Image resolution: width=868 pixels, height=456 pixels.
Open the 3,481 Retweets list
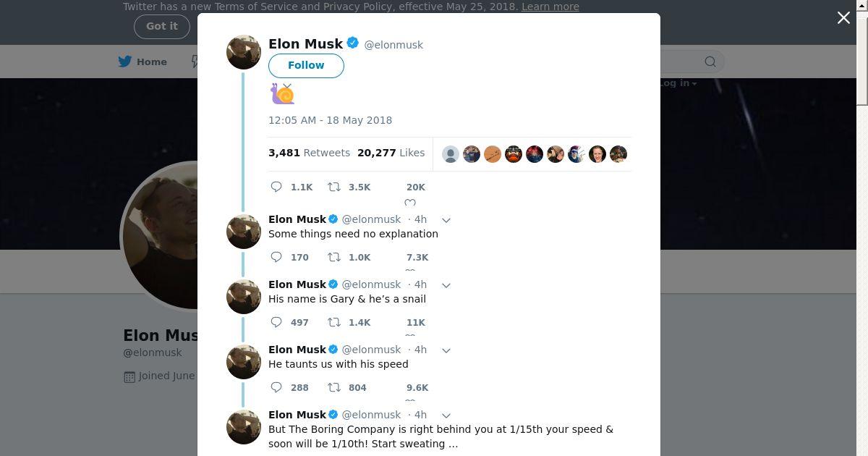tap(309, 153)
